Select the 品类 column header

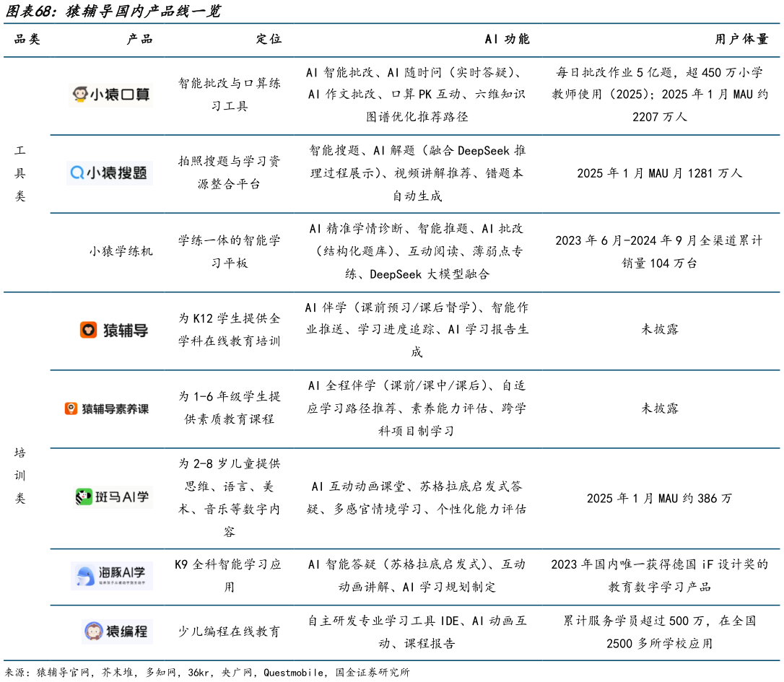tap(27, 39)
